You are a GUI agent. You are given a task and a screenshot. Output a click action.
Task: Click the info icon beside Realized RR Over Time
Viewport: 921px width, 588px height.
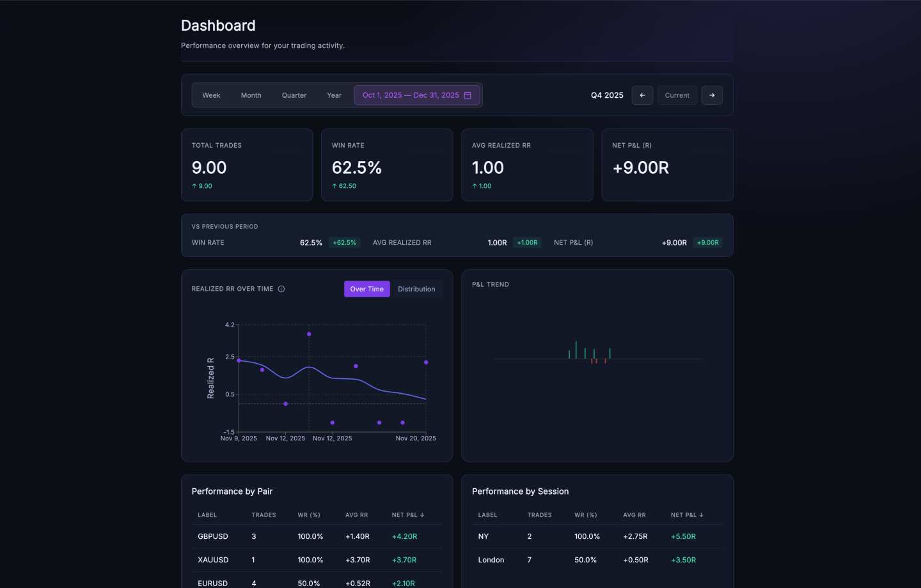[x=281, y=288]
